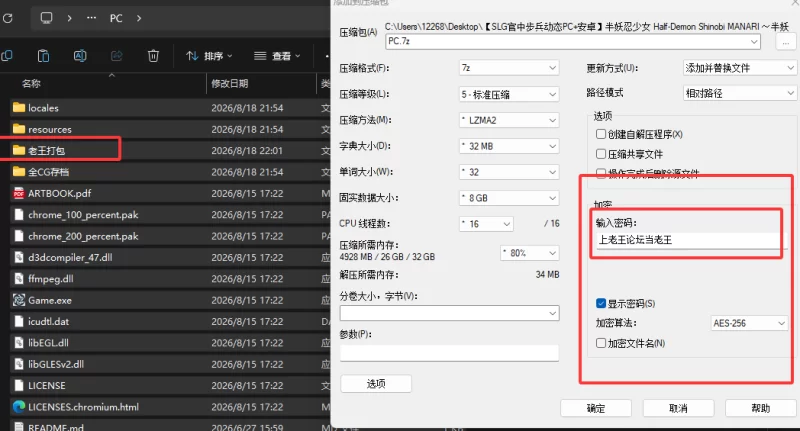Open the 字典大小 32 MB dropdown
Viewport: 800px width, 431px height.
click(x=509, y=146)
